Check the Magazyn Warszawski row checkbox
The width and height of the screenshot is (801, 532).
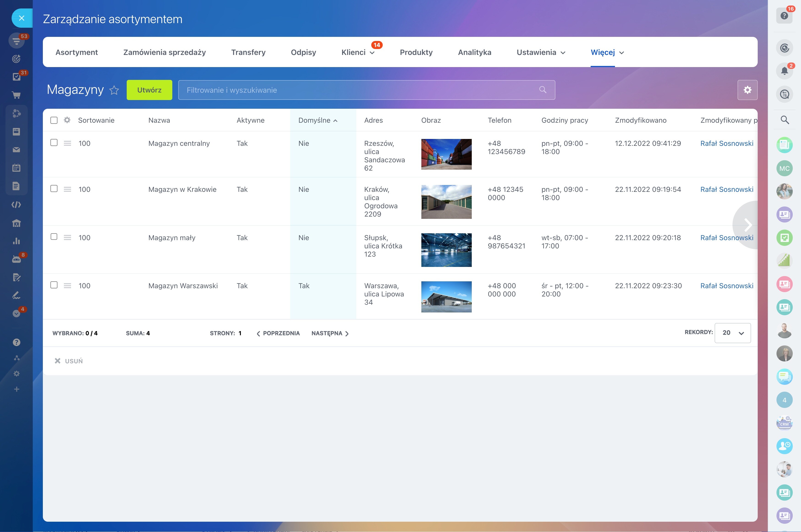tap(54, 285)
